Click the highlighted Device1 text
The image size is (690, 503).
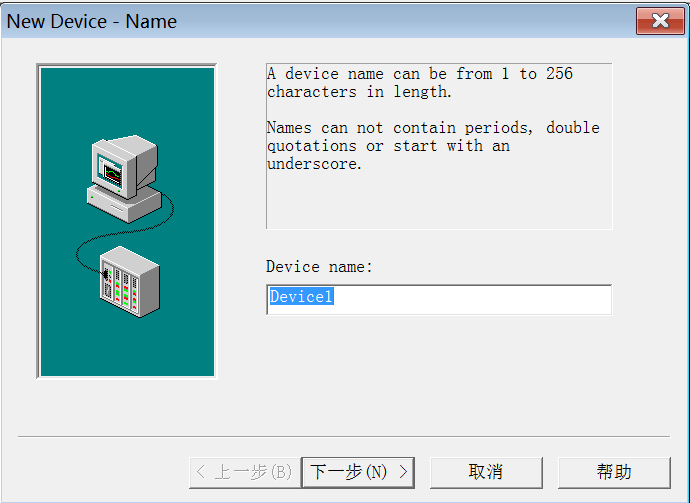[x=300, y=298]
